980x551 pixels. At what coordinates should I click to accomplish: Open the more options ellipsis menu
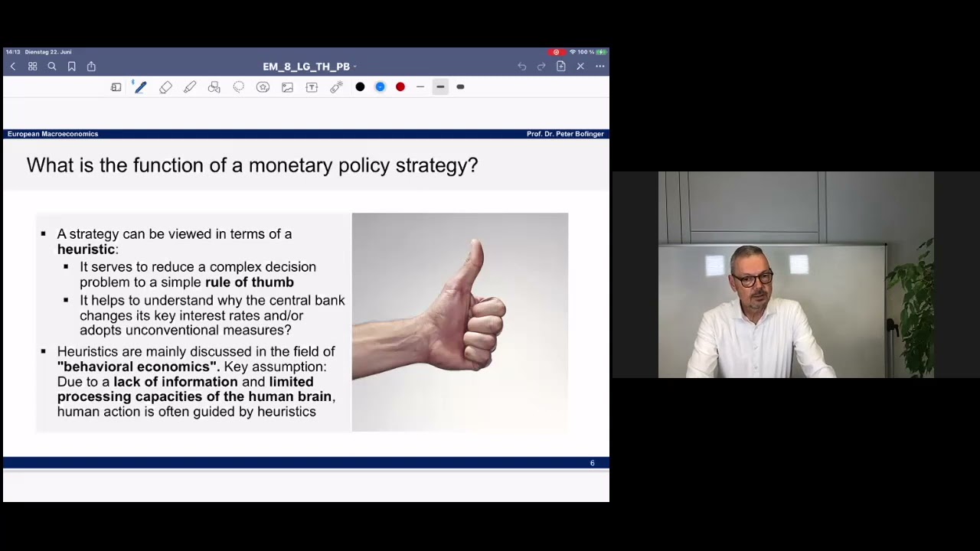tap(600, 67)
